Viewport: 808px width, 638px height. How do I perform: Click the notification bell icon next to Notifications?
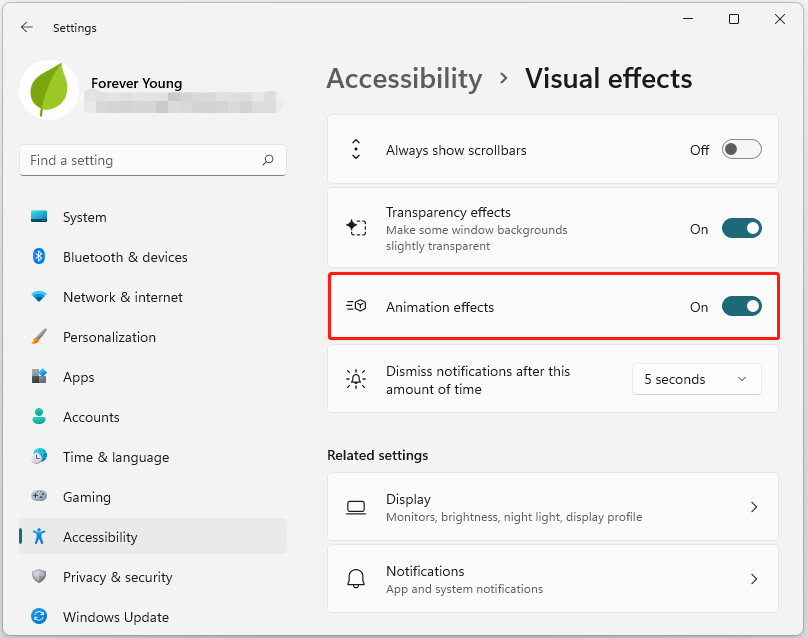[356, 578]
